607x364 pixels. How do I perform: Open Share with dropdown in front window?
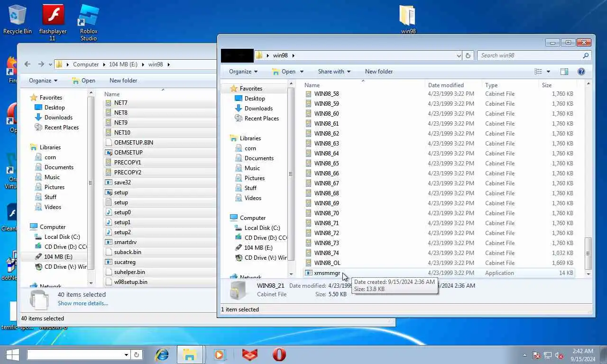pos(334,72)
